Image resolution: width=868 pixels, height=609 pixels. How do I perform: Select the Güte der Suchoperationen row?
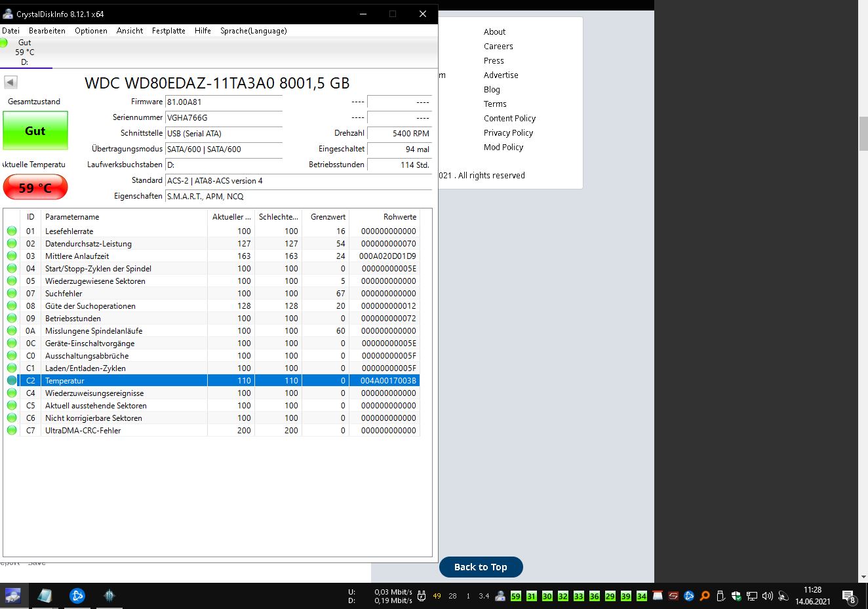tap(212, 305)
